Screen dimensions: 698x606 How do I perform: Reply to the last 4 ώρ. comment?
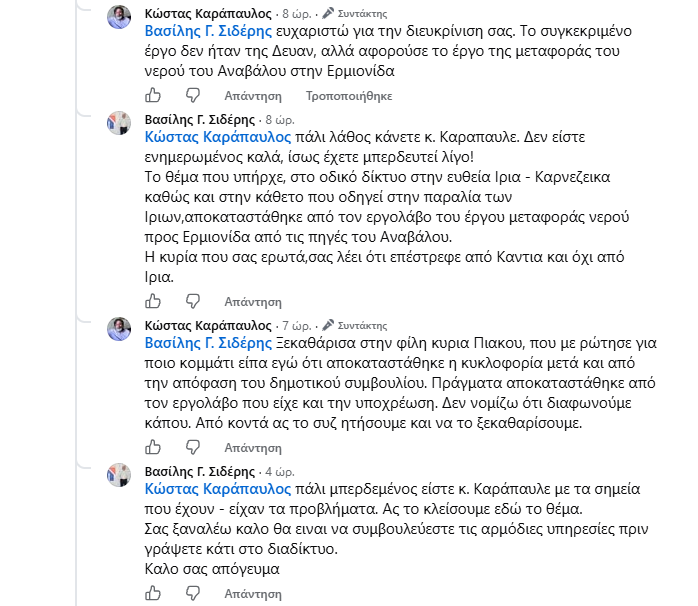click(x=253, y=594)
